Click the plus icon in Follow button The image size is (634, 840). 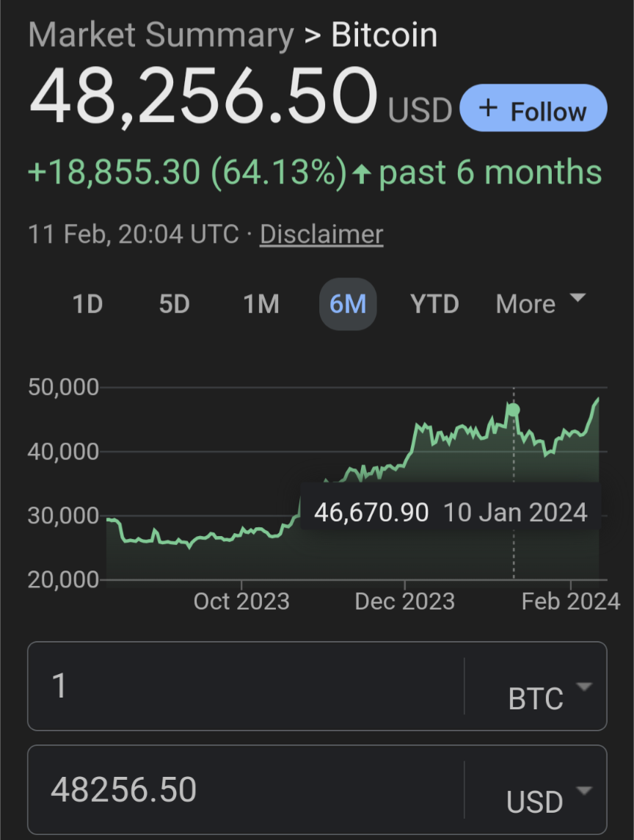pos(488,108)
